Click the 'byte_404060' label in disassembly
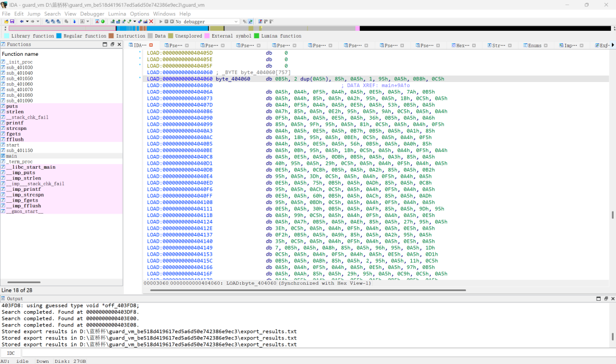The image size is (616, 364). 233,79
